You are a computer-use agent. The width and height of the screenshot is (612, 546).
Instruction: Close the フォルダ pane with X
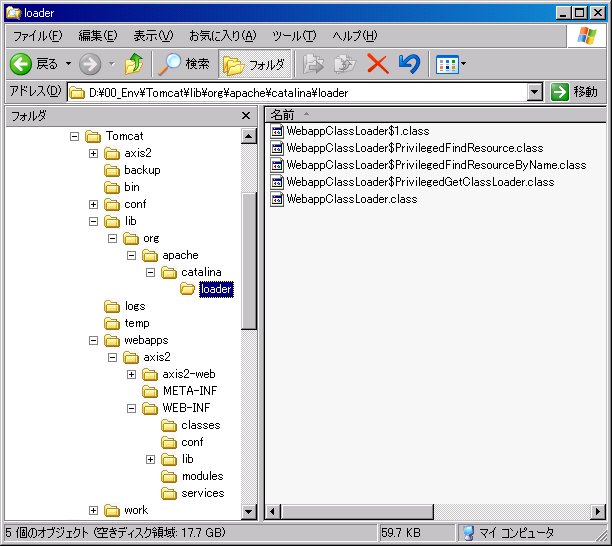pyautogui.click(x=246, y=116)
